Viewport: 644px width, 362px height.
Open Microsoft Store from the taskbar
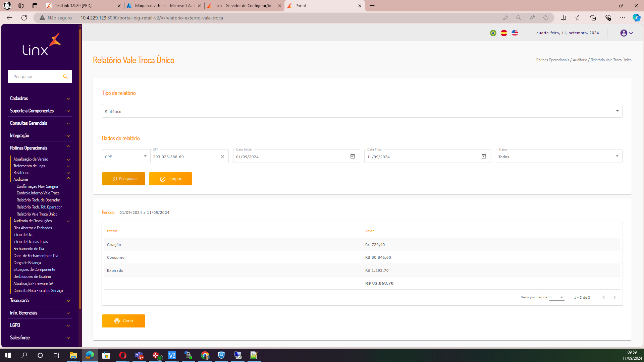106,355
